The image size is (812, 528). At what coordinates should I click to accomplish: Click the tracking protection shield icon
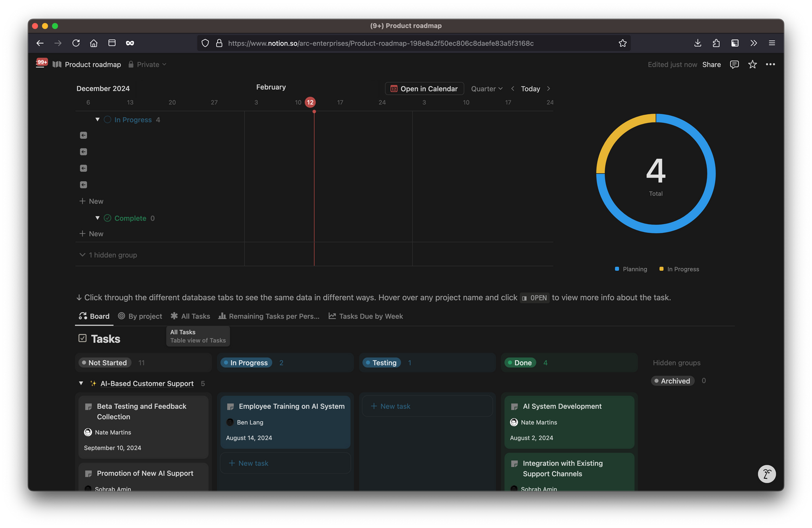205,43
